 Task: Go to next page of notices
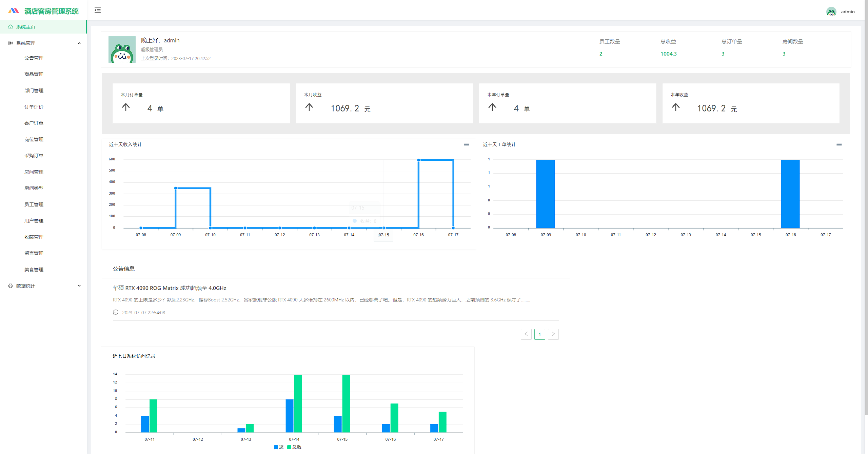[553, 334]
